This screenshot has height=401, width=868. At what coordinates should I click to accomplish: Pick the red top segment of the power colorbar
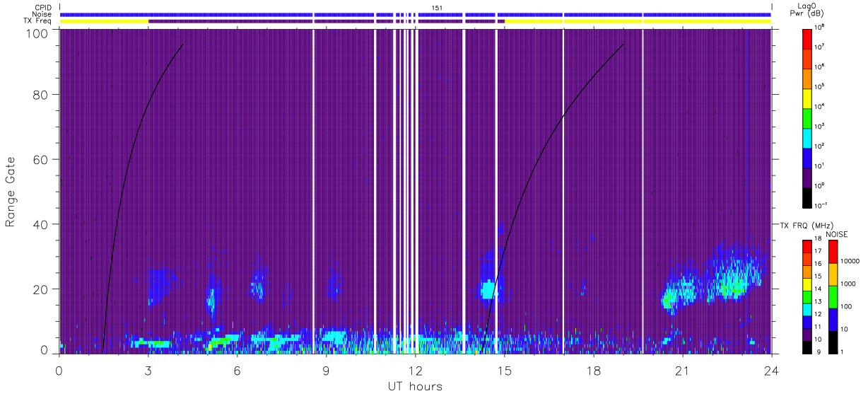click(x=809, y=37)
